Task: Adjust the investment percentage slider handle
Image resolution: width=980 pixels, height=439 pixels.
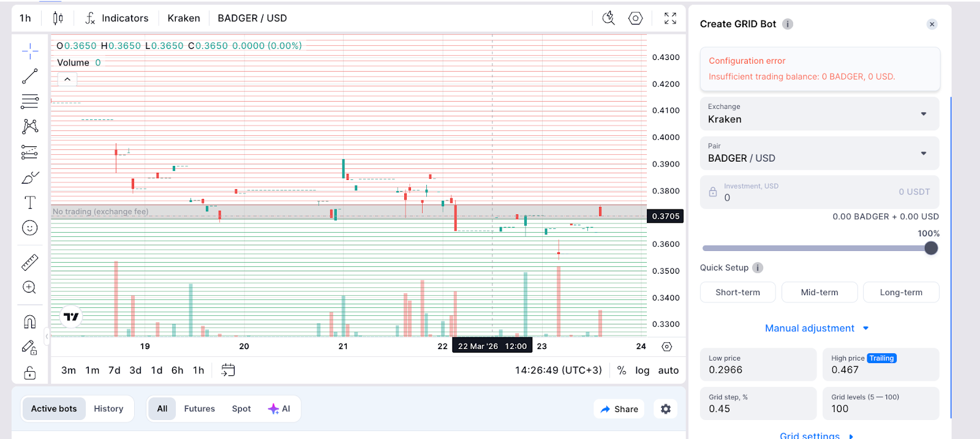Action: [x=931, y=248]
